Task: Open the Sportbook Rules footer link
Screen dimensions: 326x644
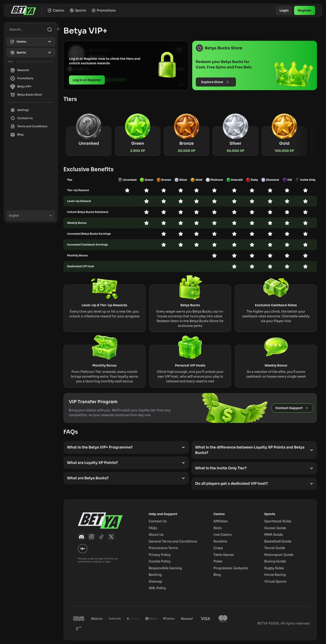Action: coord(278,521)
